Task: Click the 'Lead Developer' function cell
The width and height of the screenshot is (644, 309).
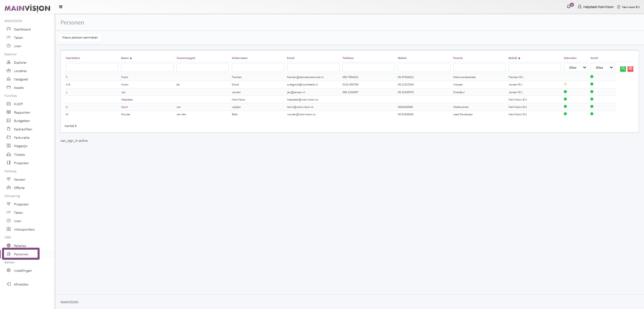Action: [463, 114]
